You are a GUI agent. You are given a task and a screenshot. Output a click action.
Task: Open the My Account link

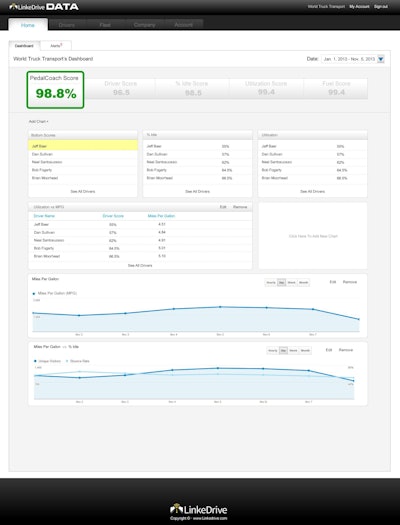359,6
